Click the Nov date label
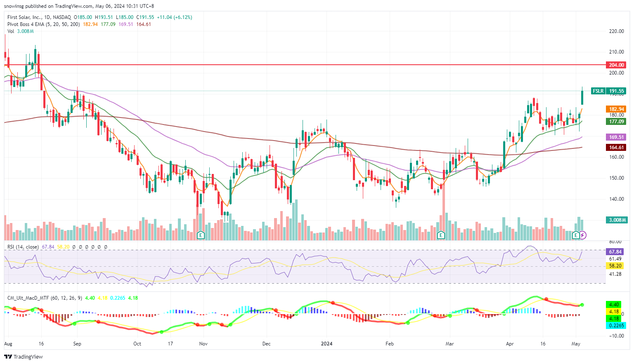 point(203,344)
